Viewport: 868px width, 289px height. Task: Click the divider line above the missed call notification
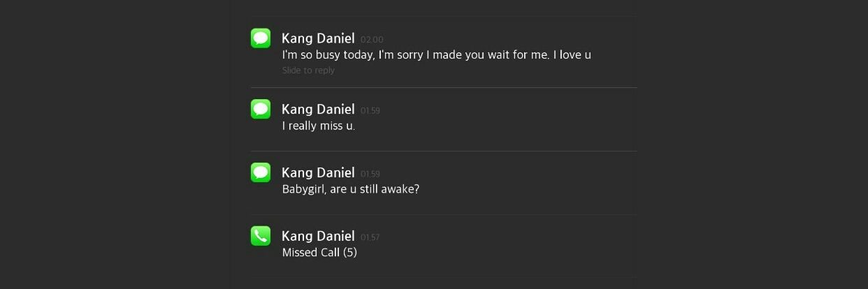click(x=444, y=214)
